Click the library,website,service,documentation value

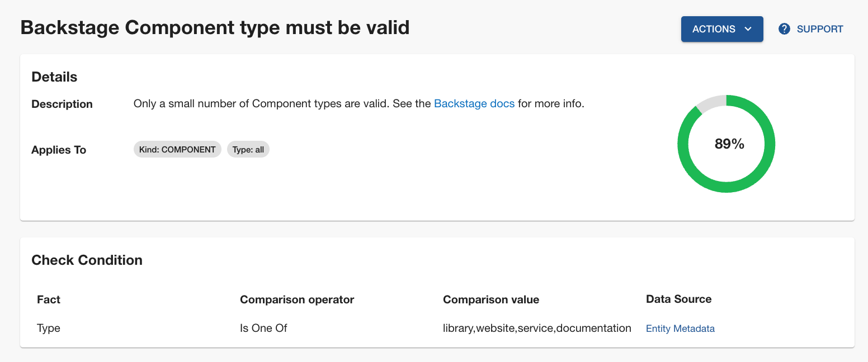[x=537, y=328]
